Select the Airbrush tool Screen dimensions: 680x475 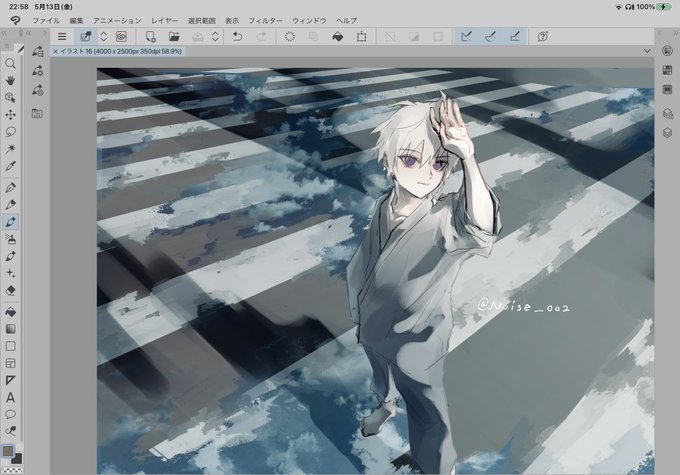tap(10, 239)
